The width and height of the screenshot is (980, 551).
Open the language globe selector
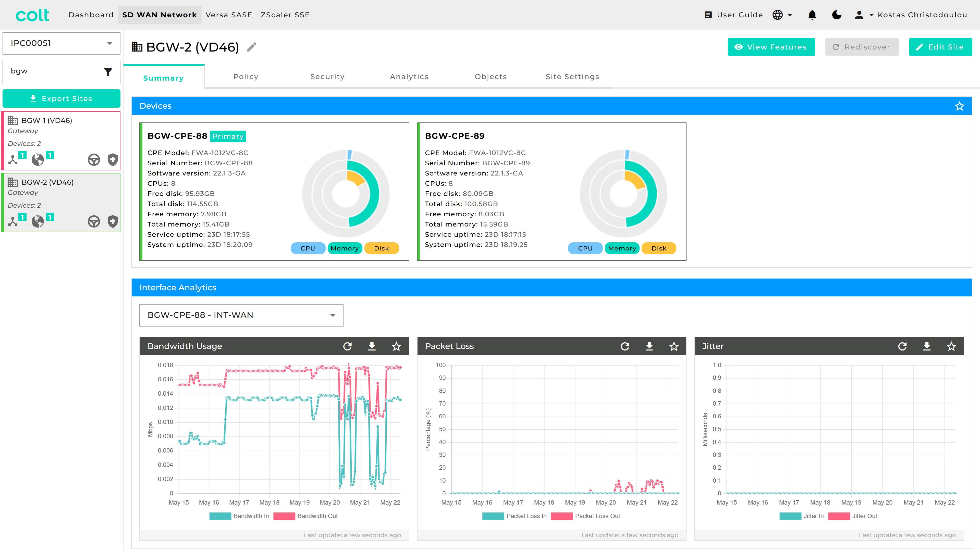tap(782, 15)
